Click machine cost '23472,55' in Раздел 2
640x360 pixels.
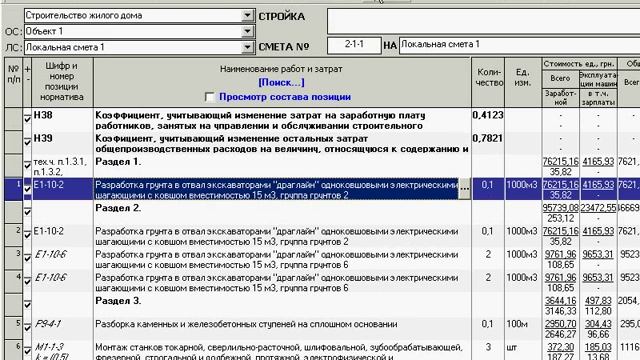(x=598, y=208)
